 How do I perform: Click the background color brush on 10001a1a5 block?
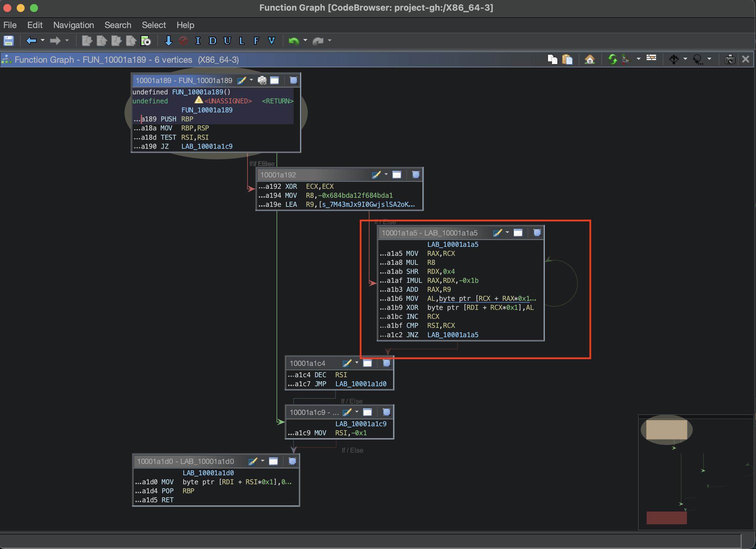click(498, 233)
